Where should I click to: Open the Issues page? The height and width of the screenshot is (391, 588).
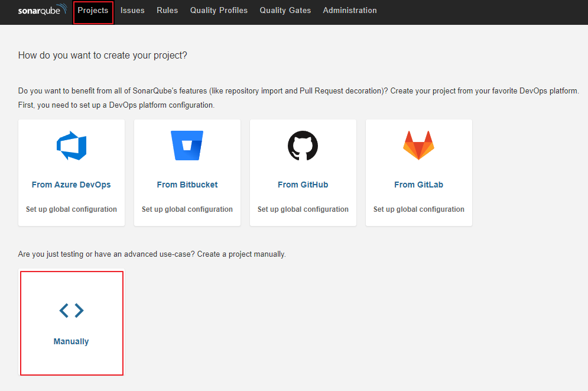pos(132,11)
